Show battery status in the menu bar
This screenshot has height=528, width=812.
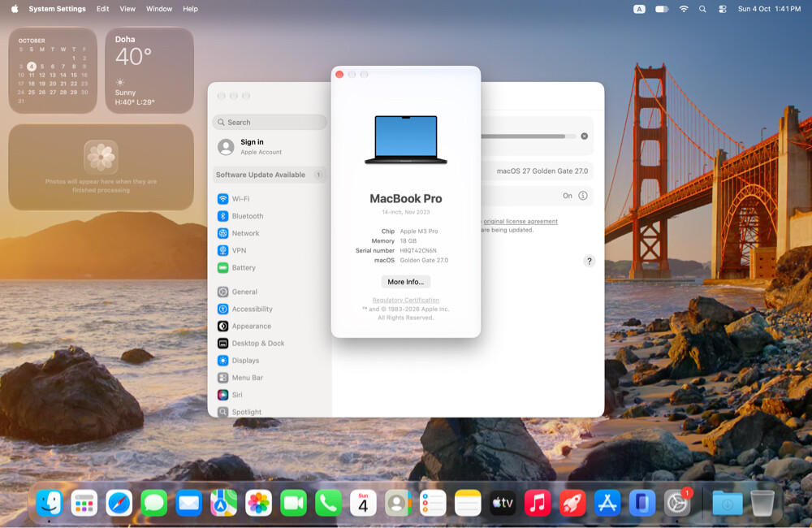tap(662, 9)
